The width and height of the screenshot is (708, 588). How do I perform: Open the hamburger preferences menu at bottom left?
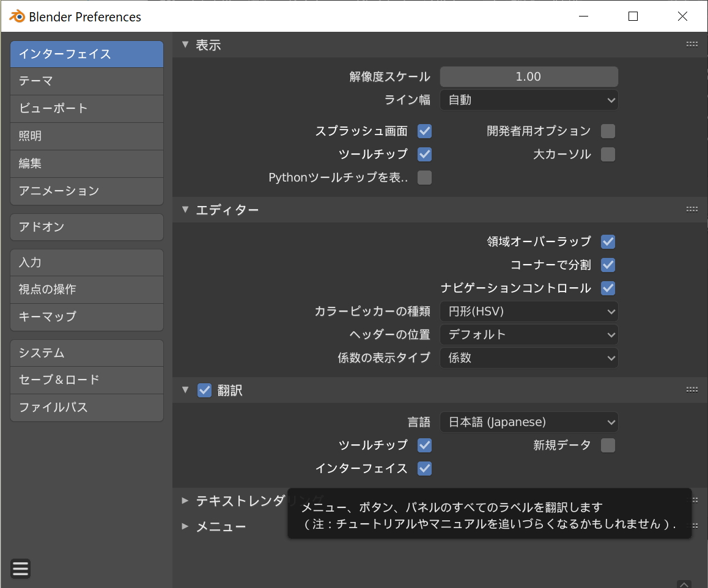click(x=20, y=568)
